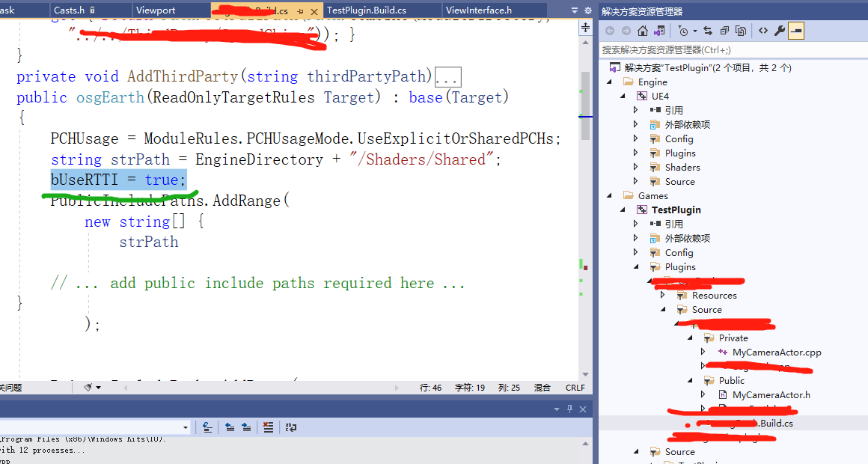Expand Source folder under UE4
Viewport: 868px width, 464px height.
[635, 182]
